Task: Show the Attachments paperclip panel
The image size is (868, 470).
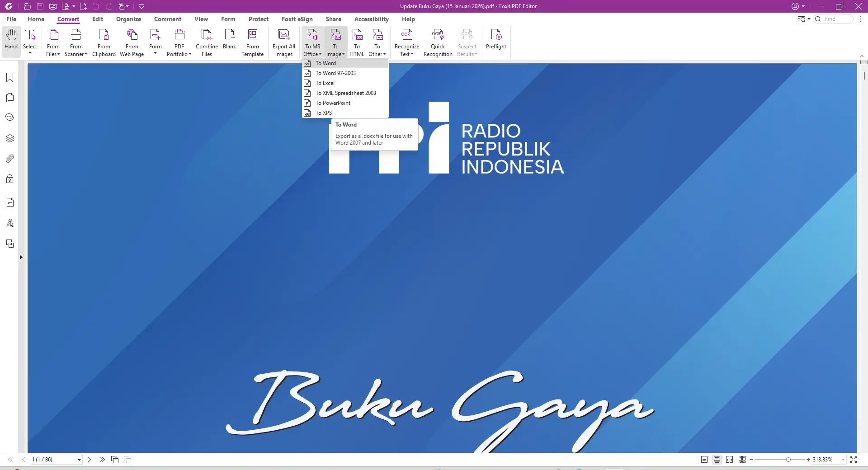Action: coord(9,159)
